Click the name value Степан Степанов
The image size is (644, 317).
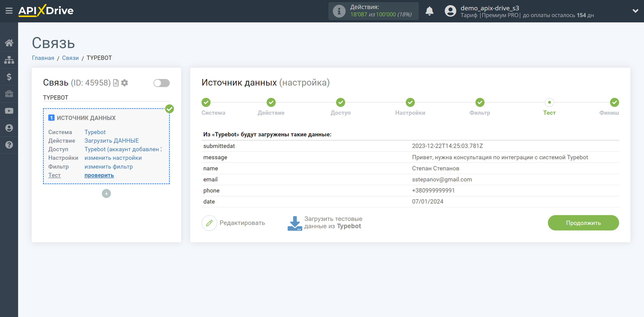pos(435,168)
